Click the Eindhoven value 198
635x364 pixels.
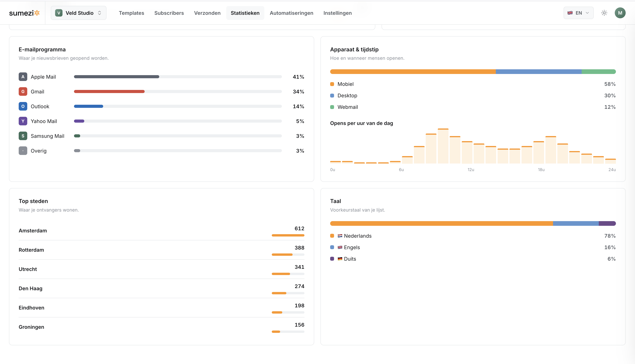[x=299, y=305]
